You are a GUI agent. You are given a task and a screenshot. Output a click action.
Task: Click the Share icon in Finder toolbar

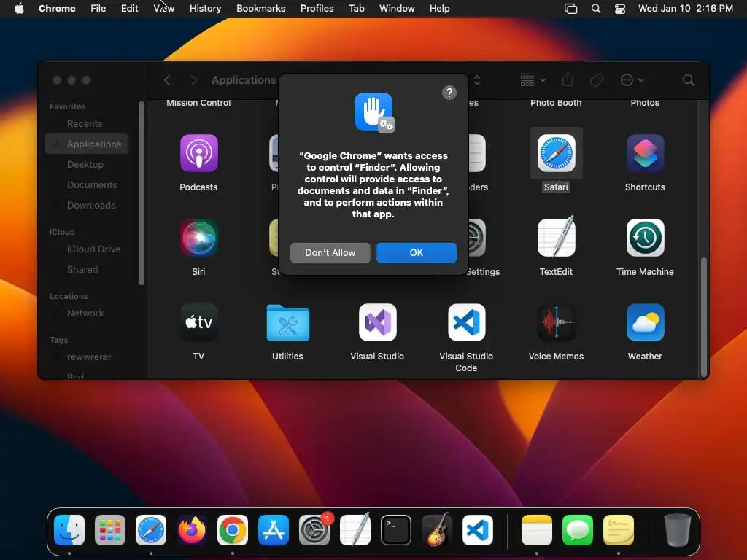coord(568,79)
